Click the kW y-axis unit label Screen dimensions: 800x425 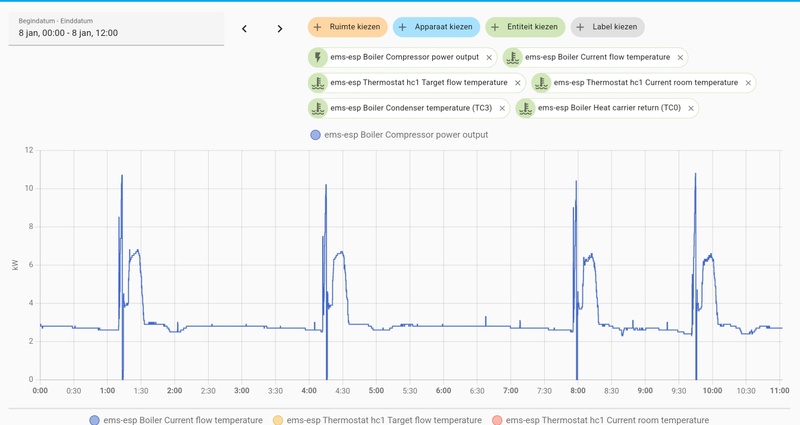(x=15, y=265)
